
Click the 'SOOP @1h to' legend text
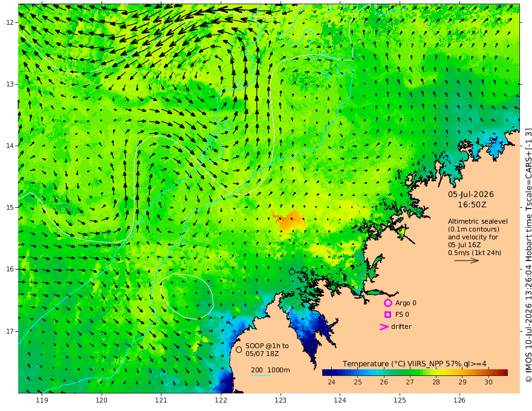(x=267, y=346)
